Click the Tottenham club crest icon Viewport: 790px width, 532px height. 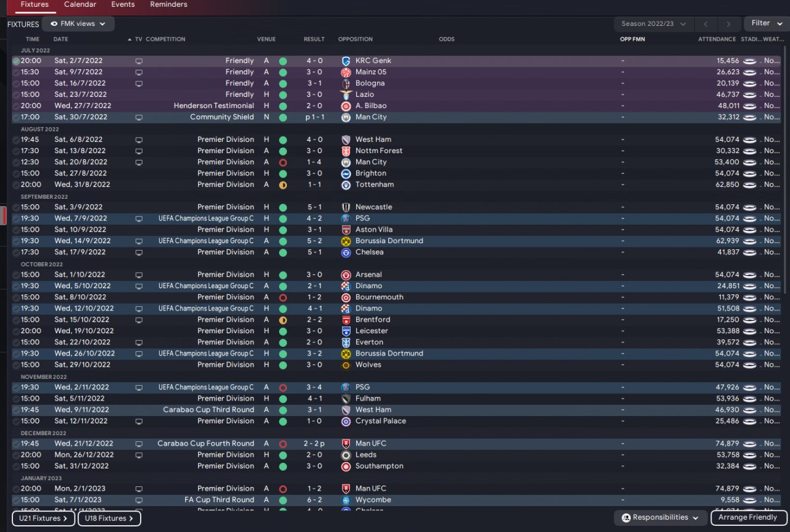[346, 185]
